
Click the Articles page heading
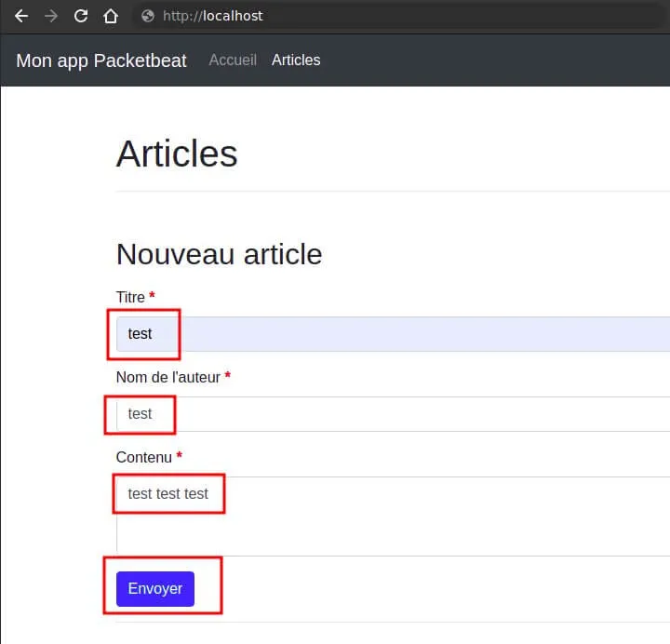(x=177, y=154)
